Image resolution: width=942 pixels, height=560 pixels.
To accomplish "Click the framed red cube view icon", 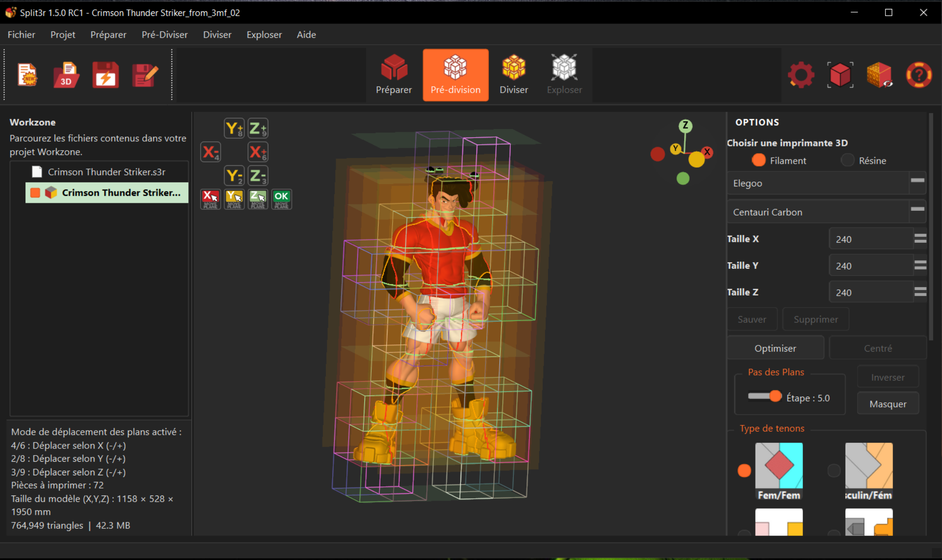I will 840,75.
